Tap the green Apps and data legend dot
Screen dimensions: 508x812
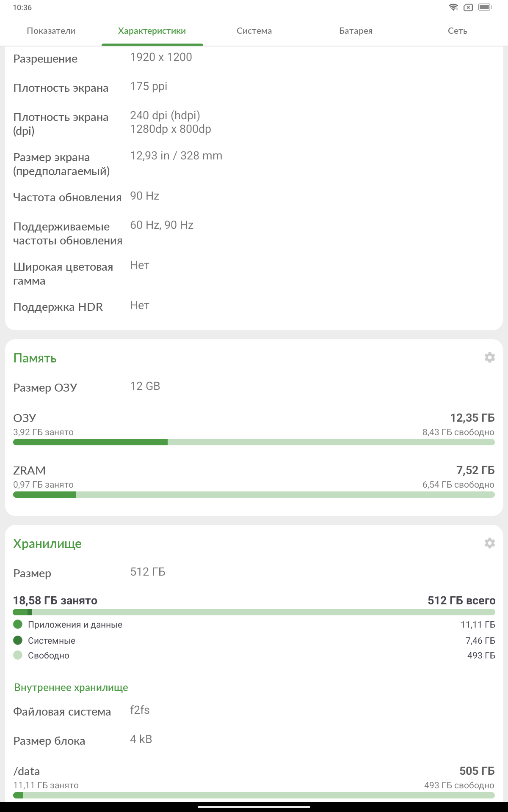click(x=18, y=624)
